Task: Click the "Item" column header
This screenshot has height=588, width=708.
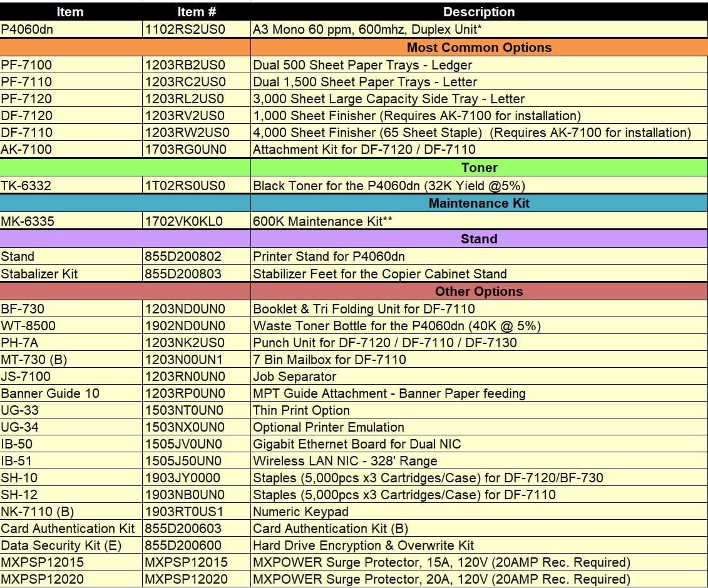Action: point(69,12)
